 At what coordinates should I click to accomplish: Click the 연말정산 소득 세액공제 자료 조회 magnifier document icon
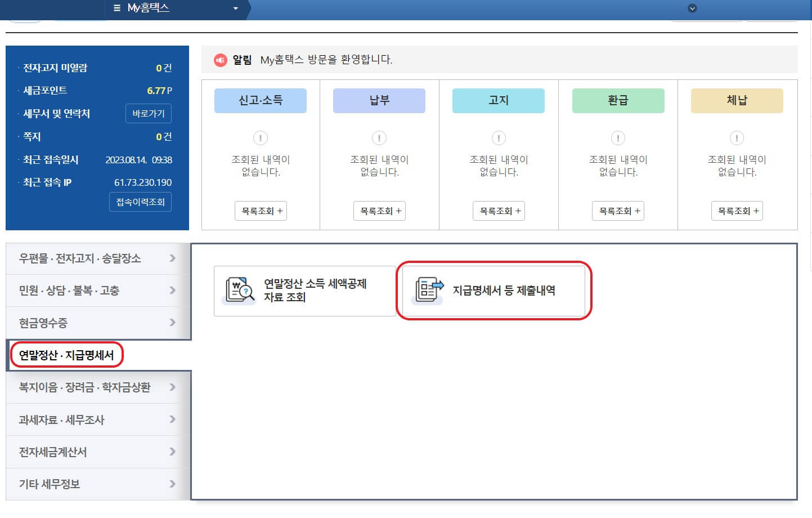(240, 291)
